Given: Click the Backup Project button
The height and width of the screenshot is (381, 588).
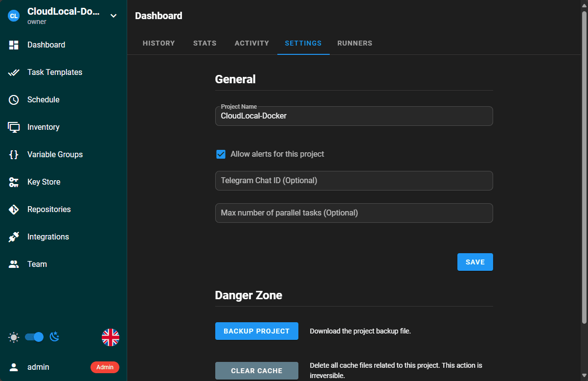Looking at the screenshot, I should pos(257,331).
